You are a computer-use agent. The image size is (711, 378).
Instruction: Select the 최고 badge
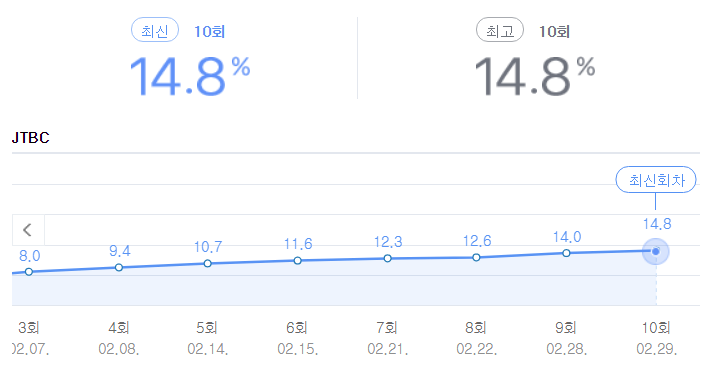[x=500, y=30]
